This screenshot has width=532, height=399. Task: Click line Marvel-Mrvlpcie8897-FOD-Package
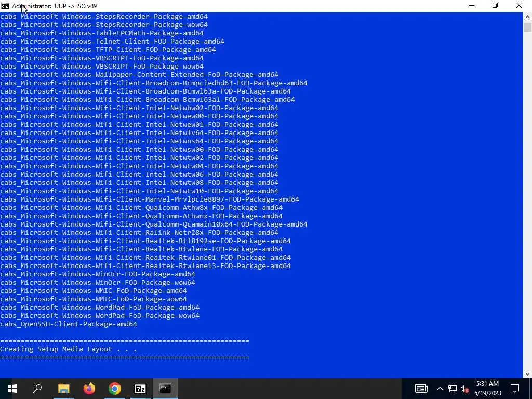click(150, 199)
